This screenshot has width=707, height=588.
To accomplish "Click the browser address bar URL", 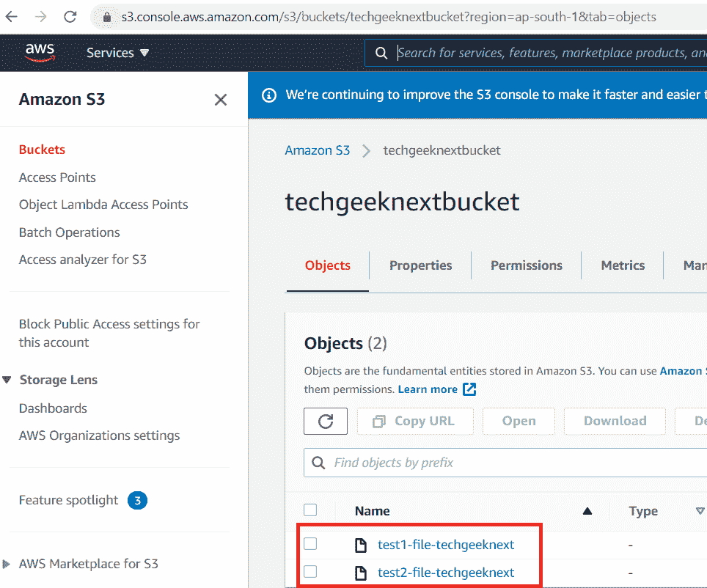I will coord(389,17).
